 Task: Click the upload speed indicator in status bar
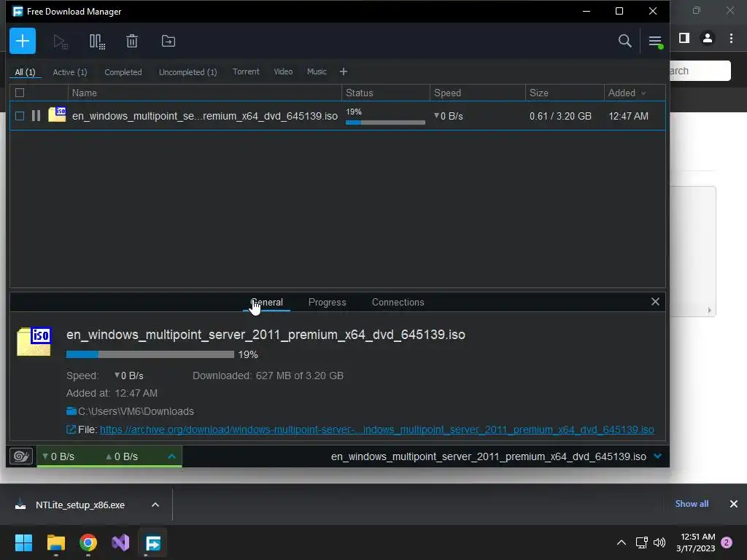[122, 456]
